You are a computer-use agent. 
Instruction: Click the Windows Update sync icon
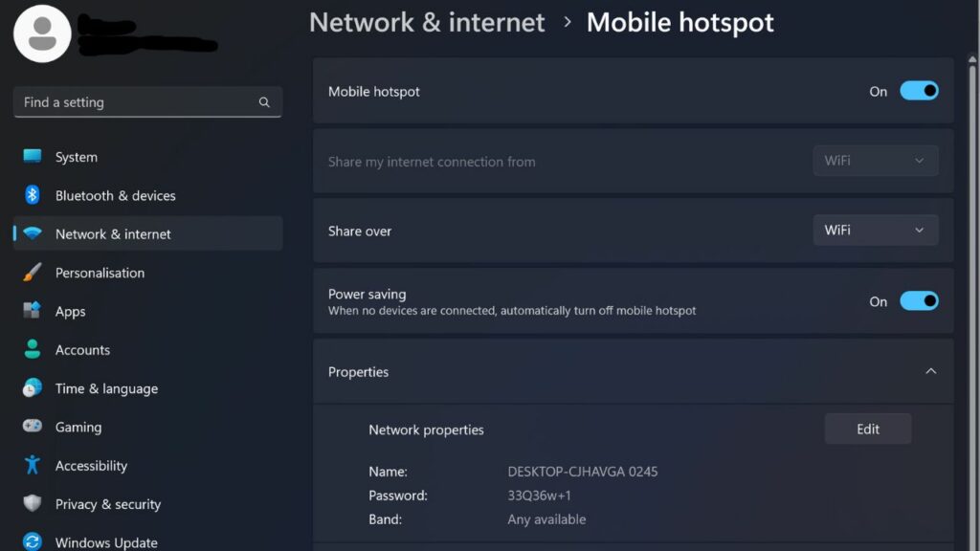tap(33, 542)
